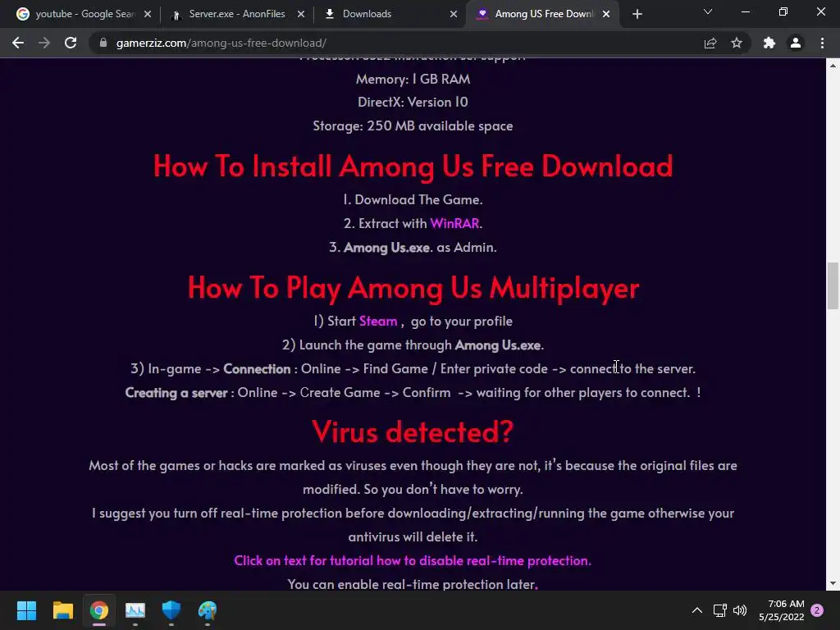840x630 pixels.
Task: Click '1. Download The Game.' step
Action: (x=413, y=199)
